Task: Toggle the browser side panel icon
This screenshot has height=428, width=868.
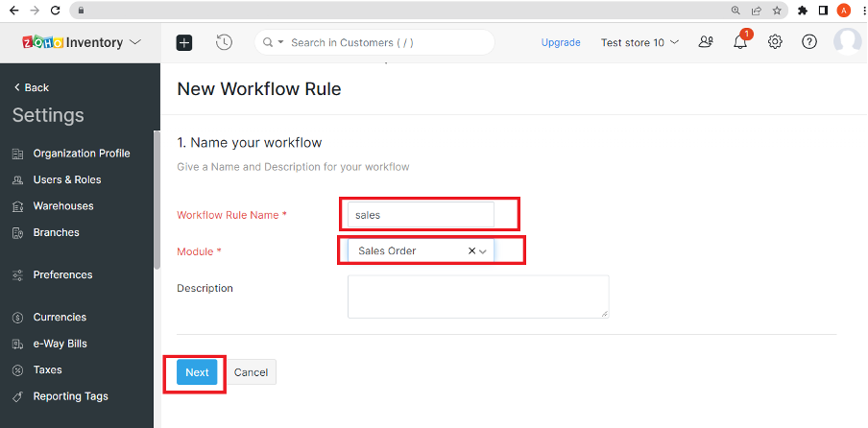Action: (823, 10)
